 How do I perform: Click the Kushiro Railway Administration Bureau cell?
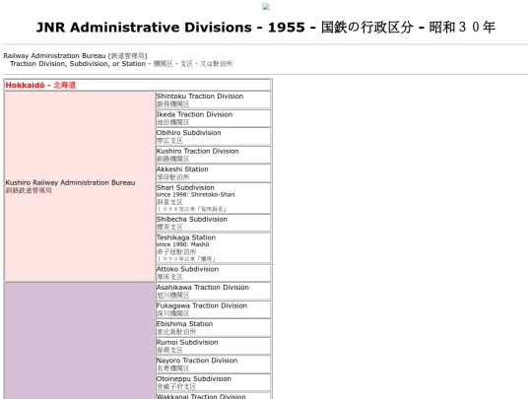tap(80, 186)
